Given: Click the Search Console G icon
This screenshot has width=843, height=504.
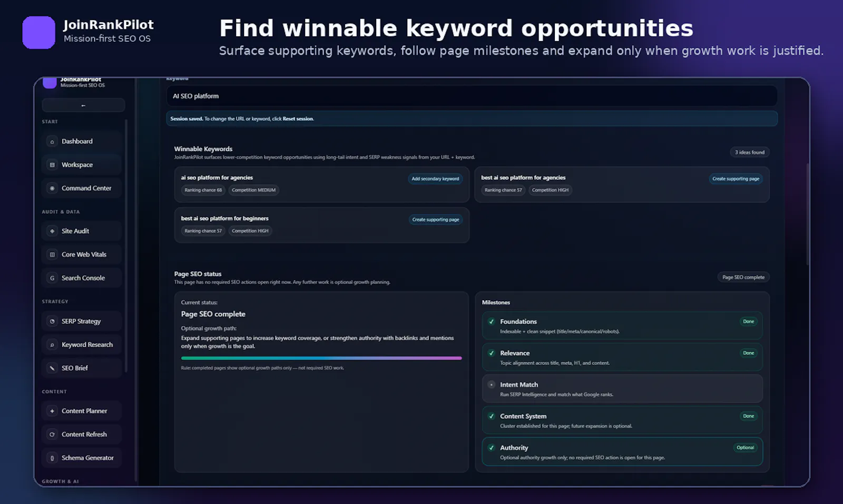Looking at the screenshot, I should (x=52, y=278).
